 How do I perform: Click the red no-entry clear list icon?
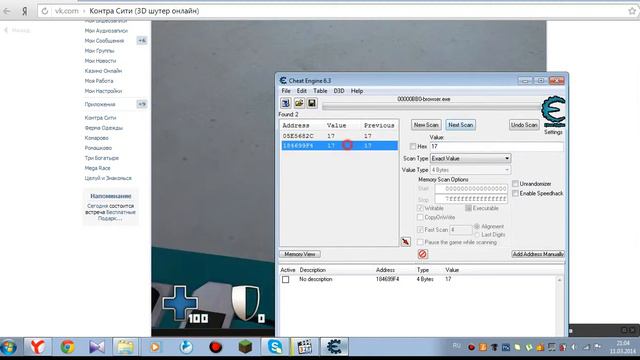pos(422,254)
